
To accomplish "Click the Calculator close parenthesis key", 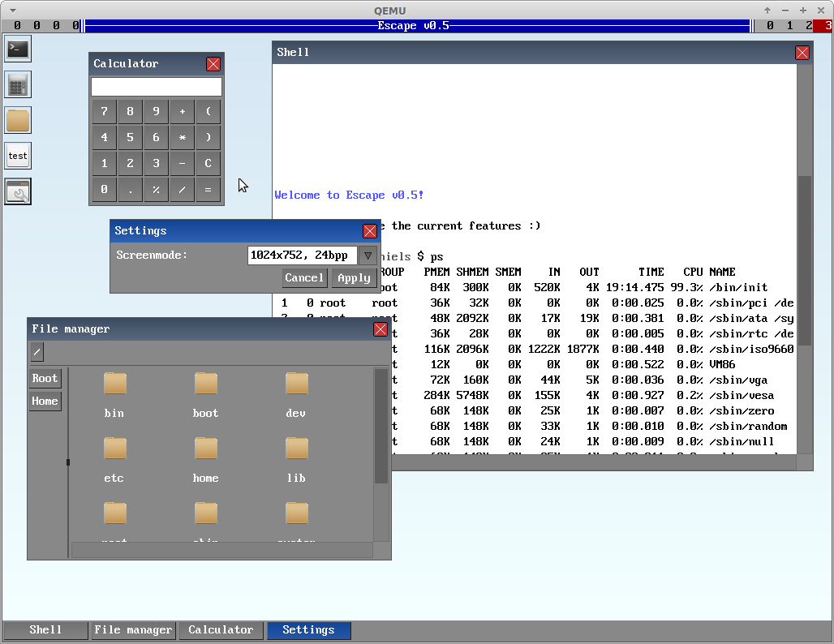I will pyautogui.click(x=208, y=137).
